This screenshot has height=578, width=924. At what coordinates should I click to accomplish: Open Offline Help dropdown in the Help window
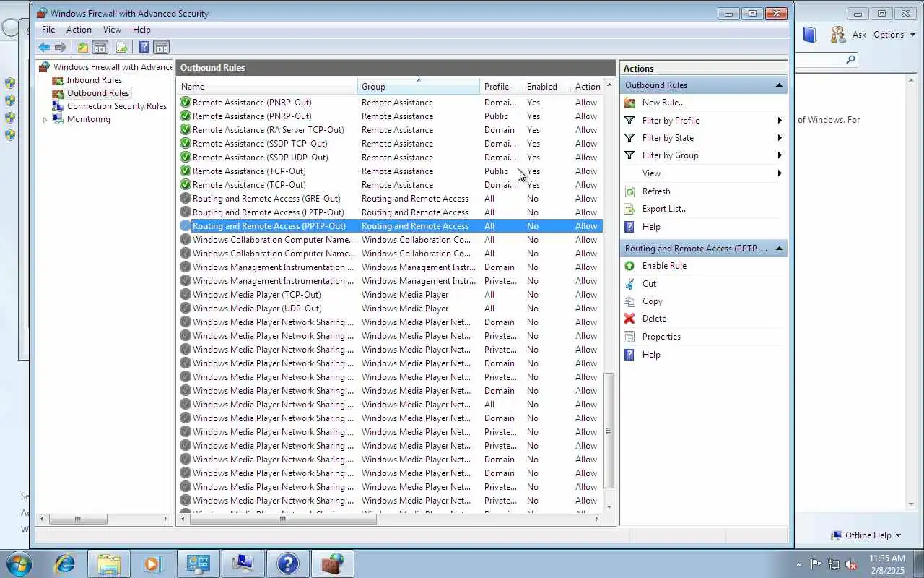(866, 535)
